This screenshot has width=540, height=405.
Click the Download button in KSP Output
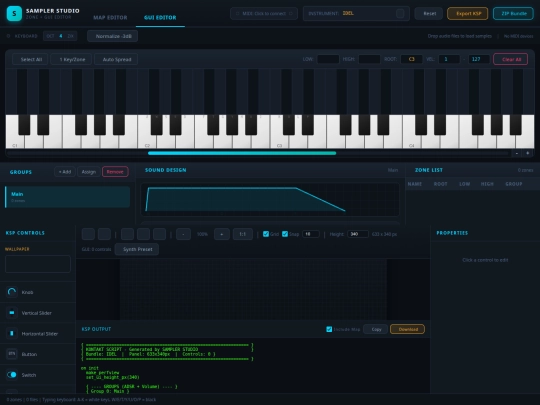pos(407,329)
